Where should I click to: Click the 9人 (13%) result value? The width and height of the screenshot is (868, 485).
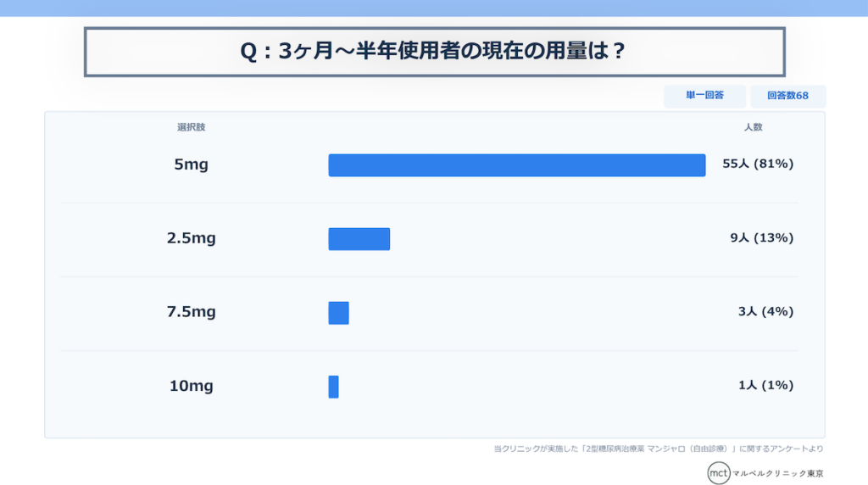pos(761,238)
